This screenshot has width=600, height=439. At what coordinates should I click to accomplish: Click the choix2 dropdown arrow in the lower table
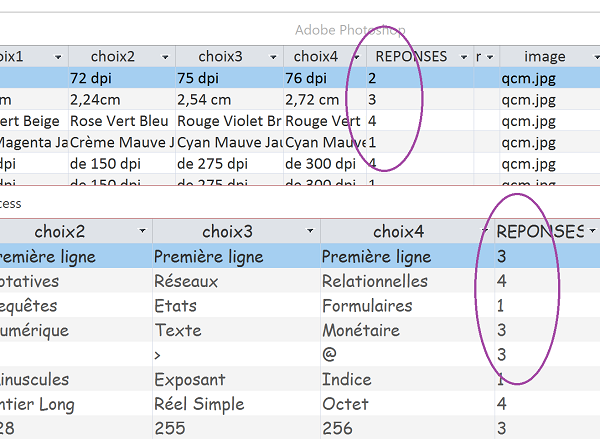click(x=141, y=232)
